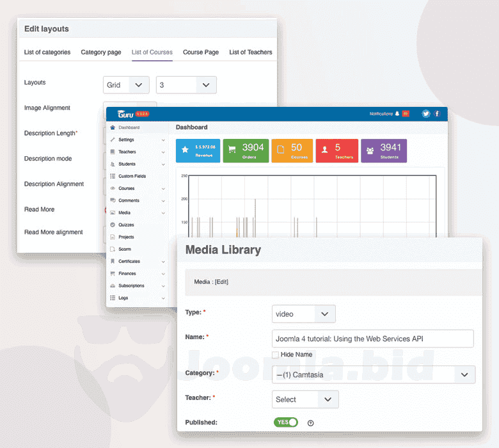Open the Type dropdown set to video
499x448 pixels.
tap(303, 314)
